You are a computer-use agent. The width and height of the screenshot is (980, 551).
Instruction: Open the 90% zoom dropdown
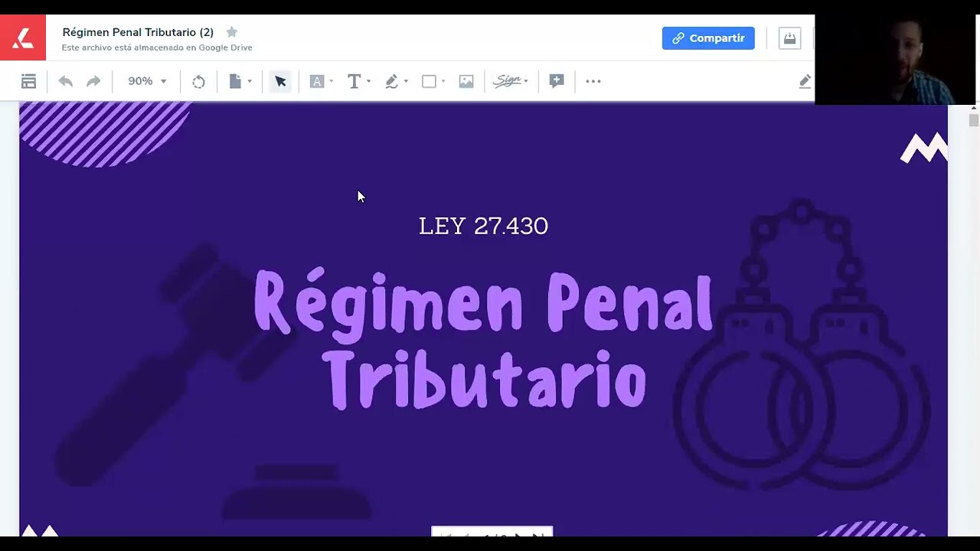pyautogui.click(x=147, y=81)
